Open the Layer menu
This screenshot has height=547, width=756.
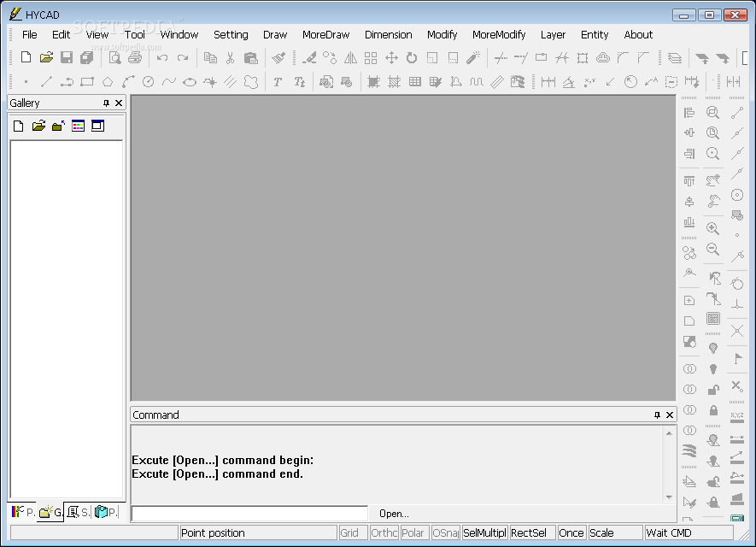point(553,35)
